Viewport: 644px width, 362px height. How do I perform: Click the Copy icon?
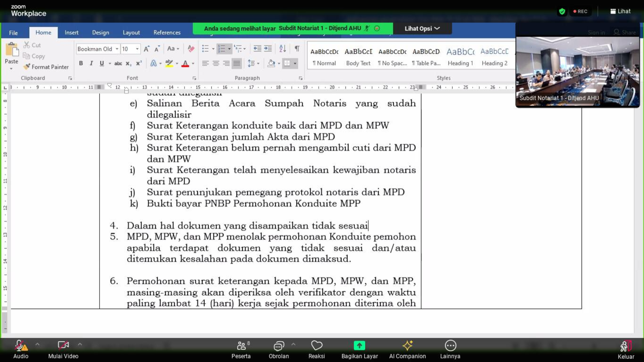pyautogui.click(x=26, y=56)
